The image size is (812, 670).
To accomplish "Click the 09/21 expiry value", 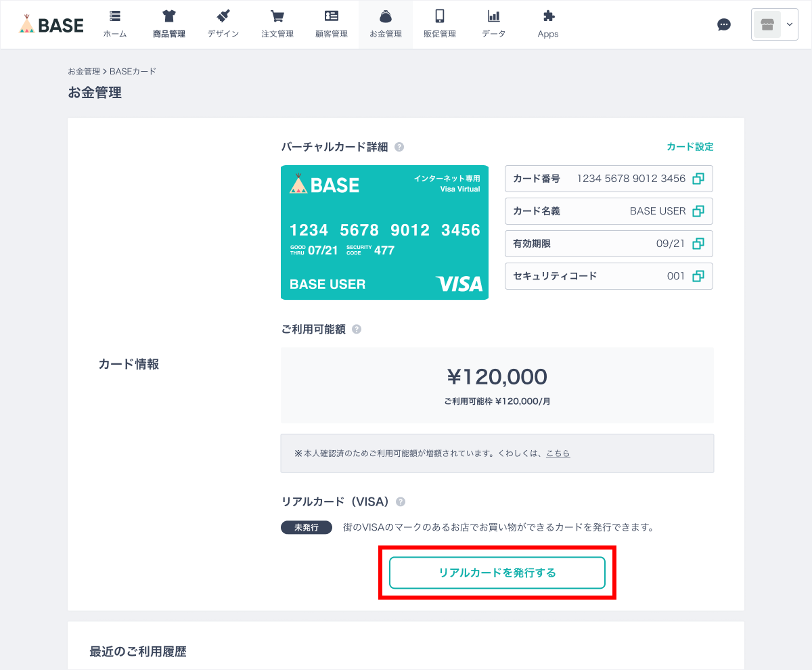I will pos(671,244).
